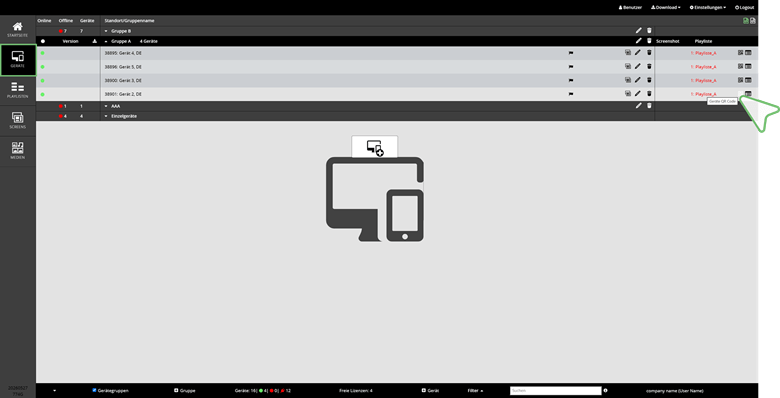Open the Filter dropdown in bottom bar

click(475, 391)
